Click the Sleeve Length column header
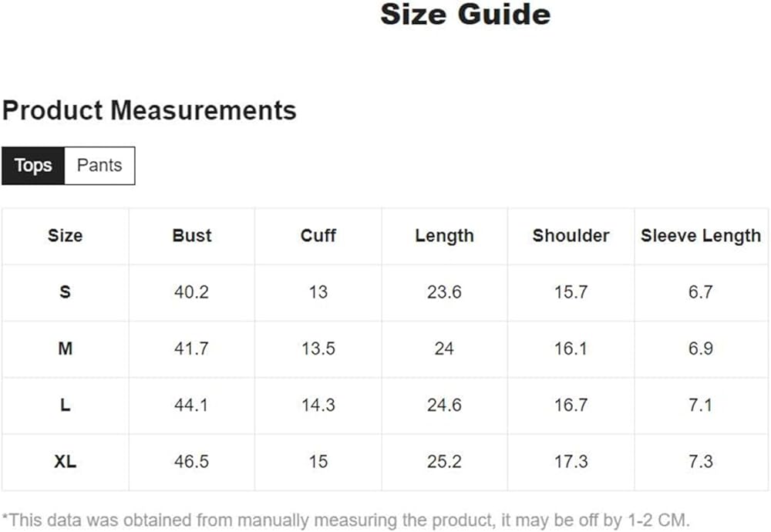 coord(700,236)
